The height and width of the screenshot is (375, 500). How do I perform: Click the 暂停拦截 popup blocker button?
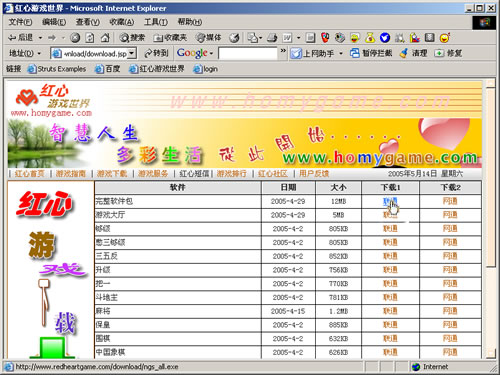(371, 53)
